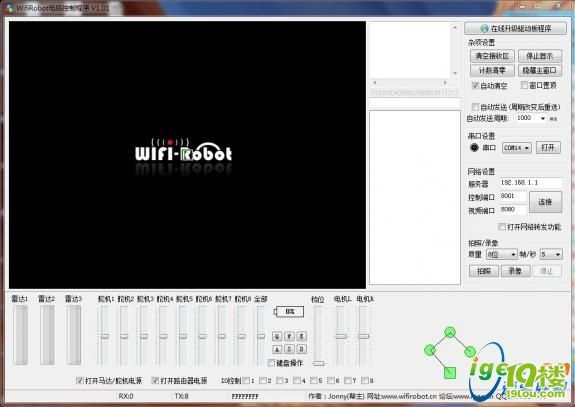Click the A key button
This screenshot has height=407, width=575.
click(277, 349)
